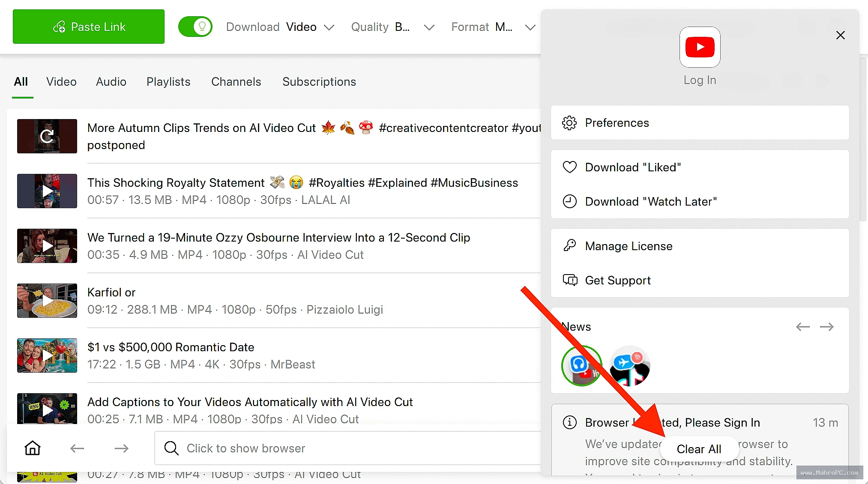Open the MrBeast Romantic Date video thumbnail
The width and height of the screenshot is (868, 484).
click(47, 356)
